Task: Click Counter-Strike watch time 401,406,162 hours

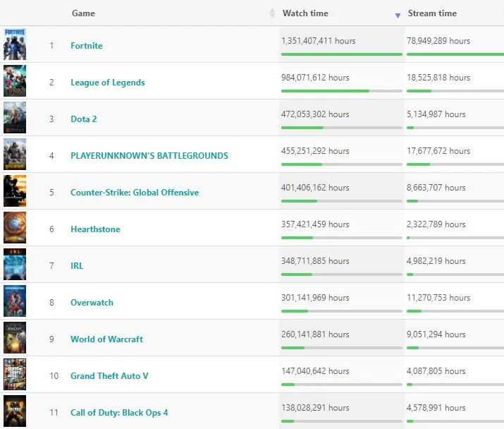Action: point(315,188)
